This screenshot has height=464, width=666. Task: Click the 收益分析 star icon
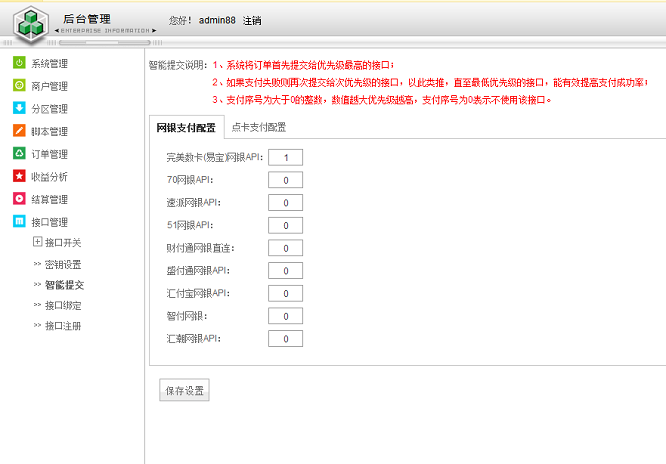(x=19, y=176)
